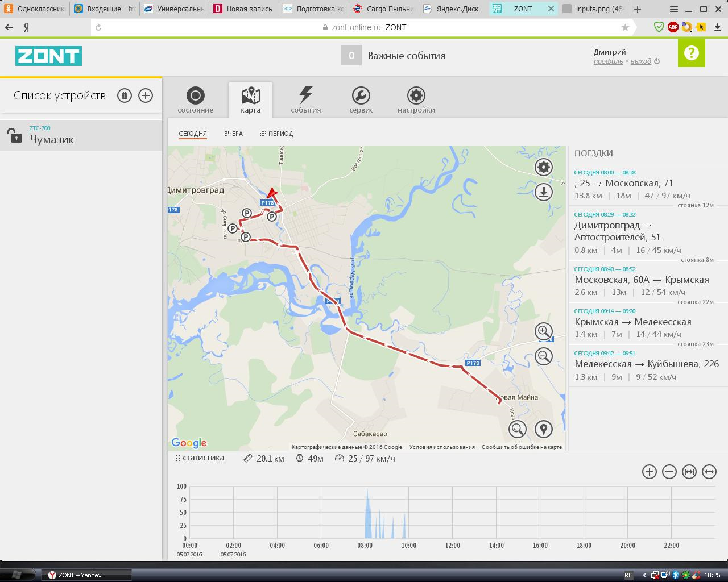Switch to the Карта tab
The image size is (728, 582).
click(x=250, y=100)
